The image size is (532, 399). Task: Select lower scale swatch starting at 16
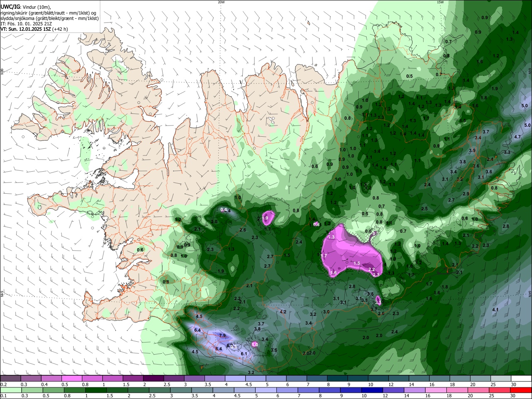[436, 390]
